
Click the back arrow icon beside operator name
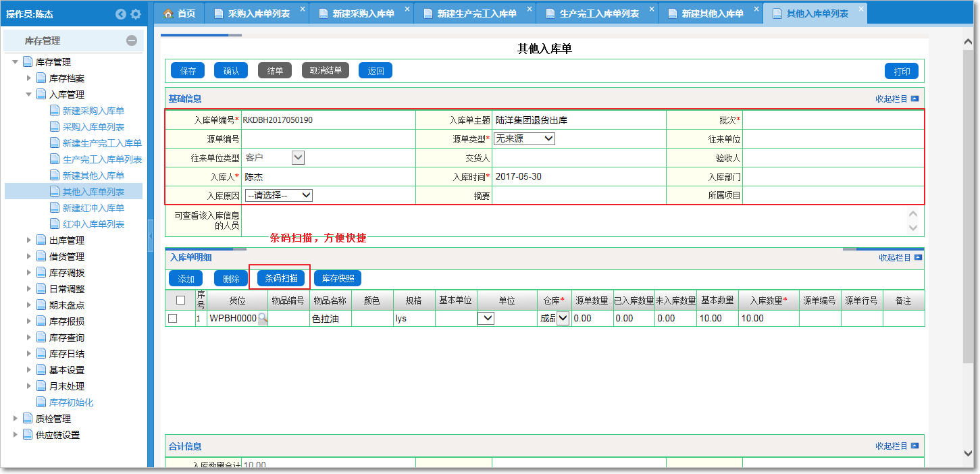pyautogui.click(x=121, y=14)
